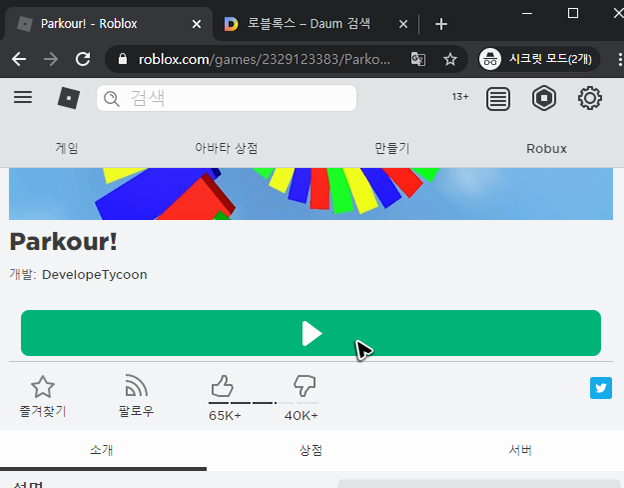Reload the page
This screenshot has width=624, height=488.
(83, 59)
